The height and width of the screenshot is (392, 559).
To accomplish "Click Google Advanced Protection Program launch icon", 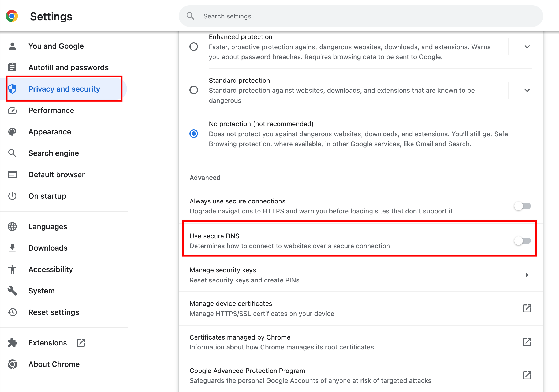I will coord(527,375).
